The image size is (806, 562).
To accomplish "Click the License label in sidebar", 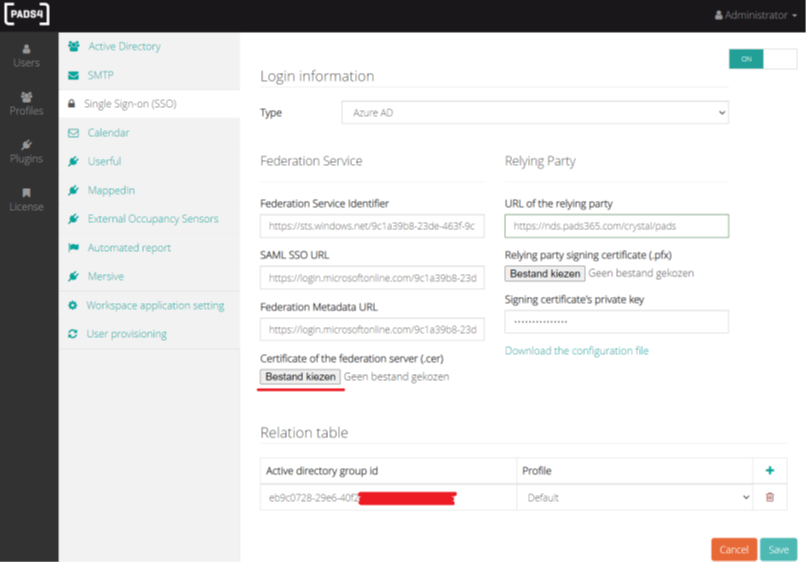I will point(26,207).
